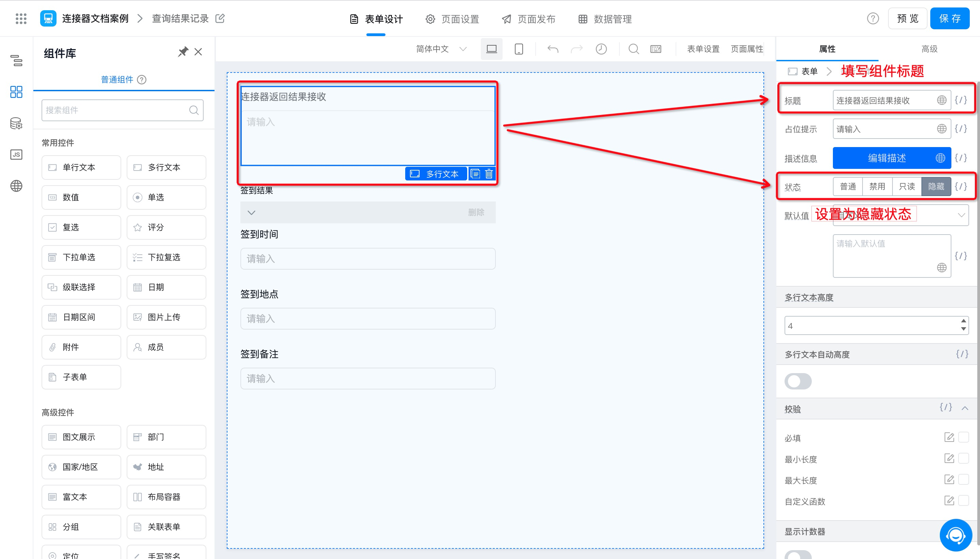Click the 预览 button
Viewport: 980px width, 559px height.
pyautogui.click(x=907, y=18)
